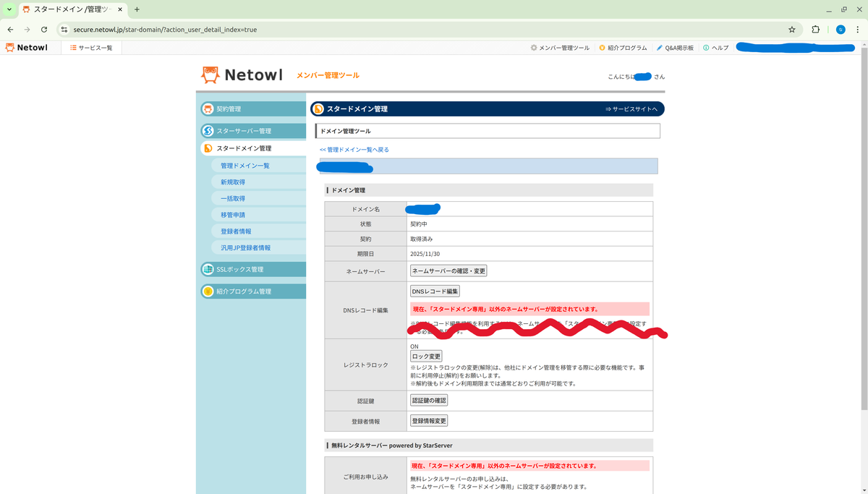Viewport: 868px width, 494px height.
Task: Click the site info icon in address bar
Action: click(64, 30)
